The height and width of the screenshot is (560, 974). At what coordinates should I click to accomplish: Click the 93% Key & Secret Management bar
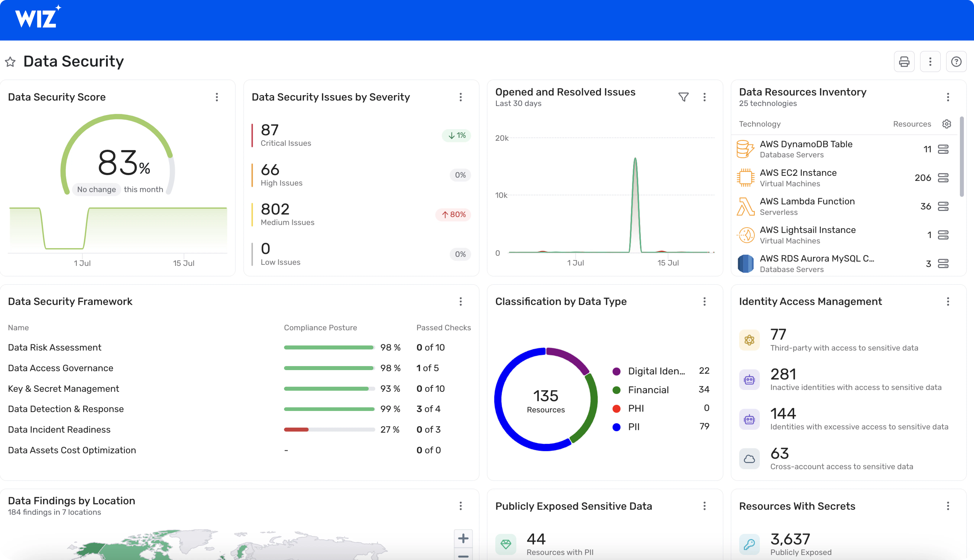tap(329, 389)
